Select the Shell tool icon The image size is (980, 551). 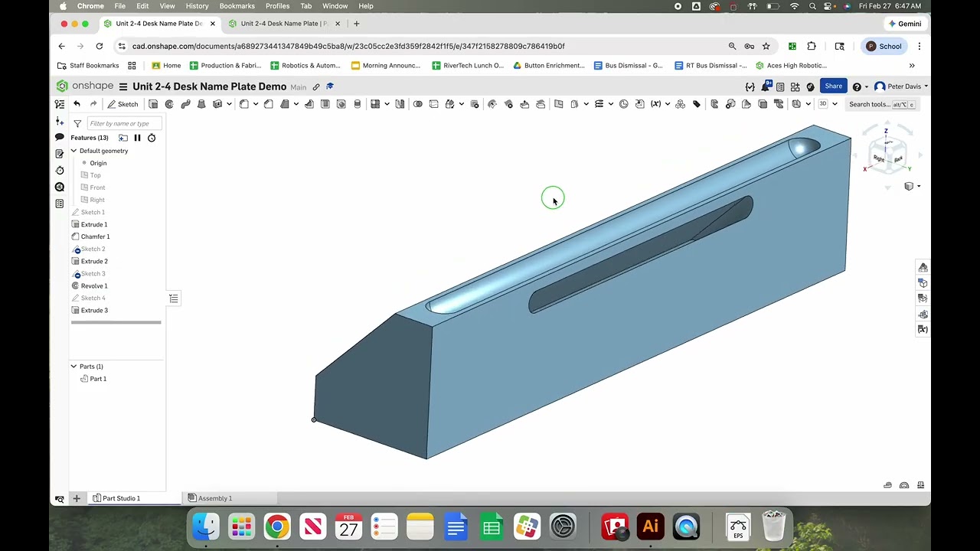tap(325, 104)
